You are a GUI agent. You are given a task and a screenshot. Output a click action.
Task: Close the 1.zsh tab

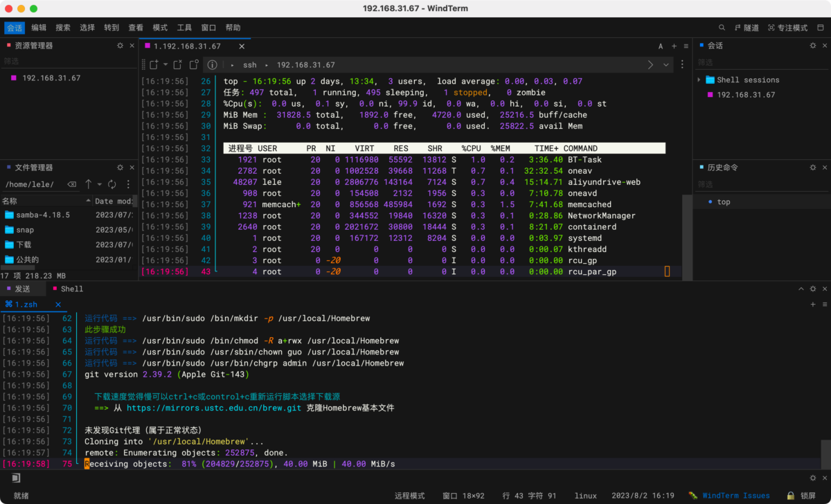pos(58,305)
